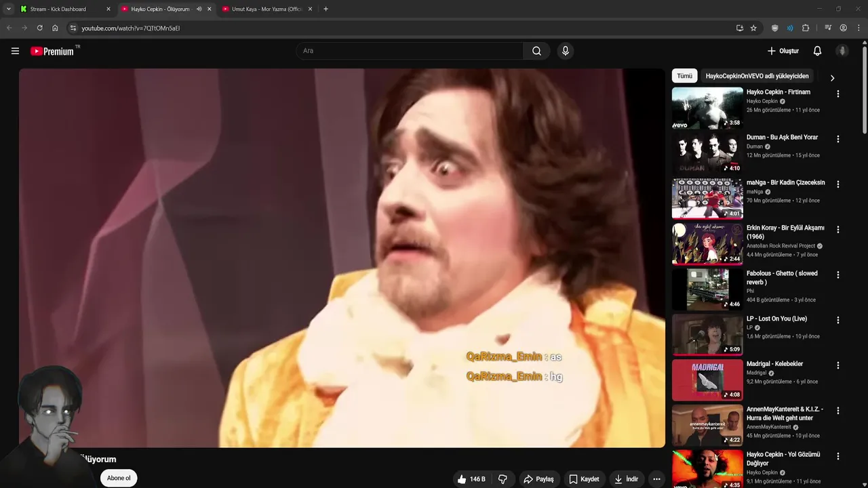Click the install app icon in address bar
868x488 pixels.
click(x=740, y=28)
